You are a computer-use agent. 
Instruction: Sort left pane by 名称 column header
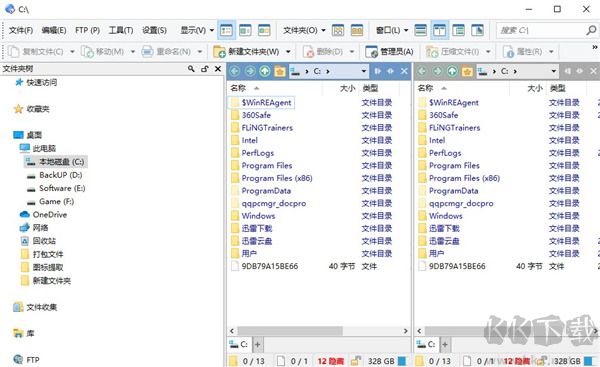(x=238, y=88)
